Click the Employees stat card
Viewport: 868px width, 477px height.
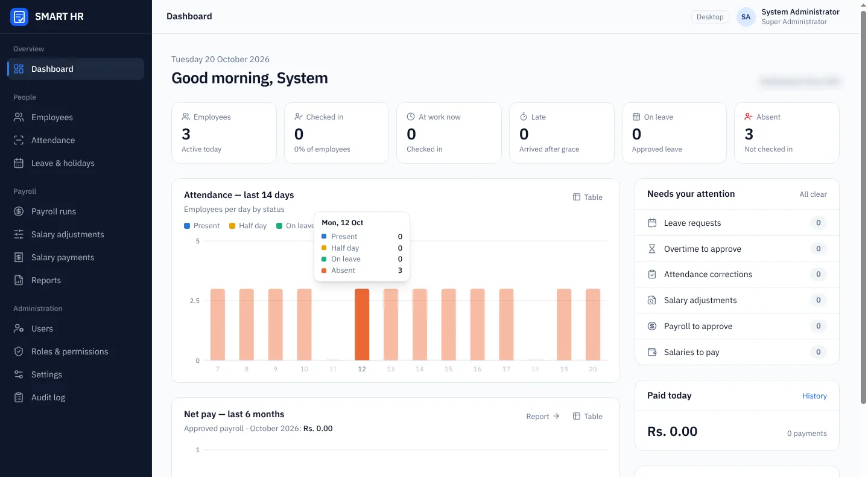click(224, 133)
